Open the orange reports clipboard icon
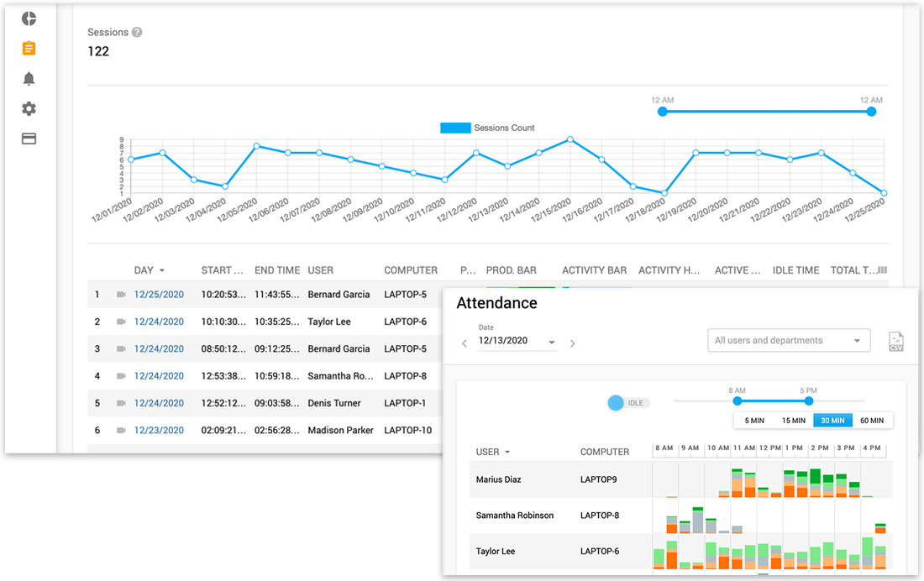 tap(29, 49)
